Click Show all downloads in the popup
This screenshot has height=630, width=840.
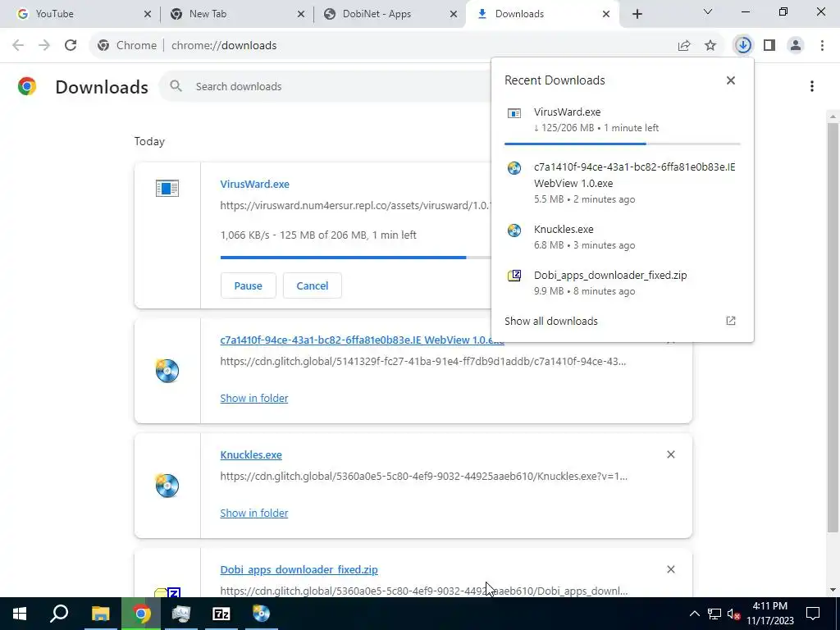point(550,321)
